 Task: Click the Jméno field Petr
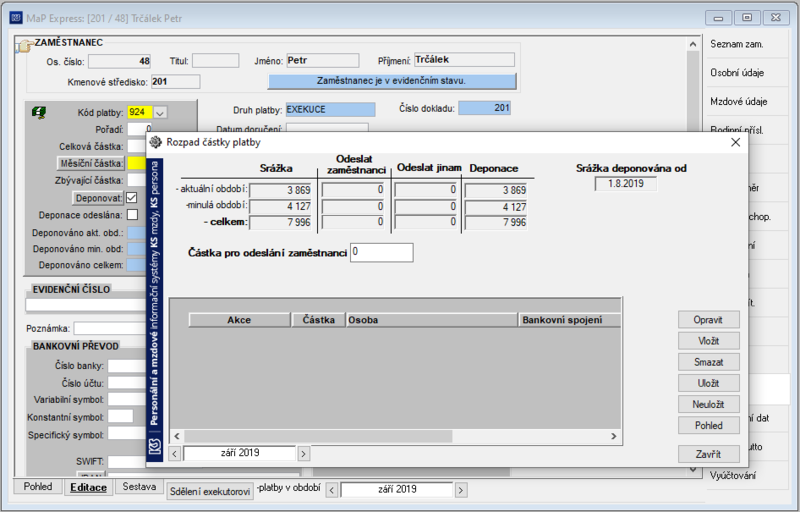point(322,60)
